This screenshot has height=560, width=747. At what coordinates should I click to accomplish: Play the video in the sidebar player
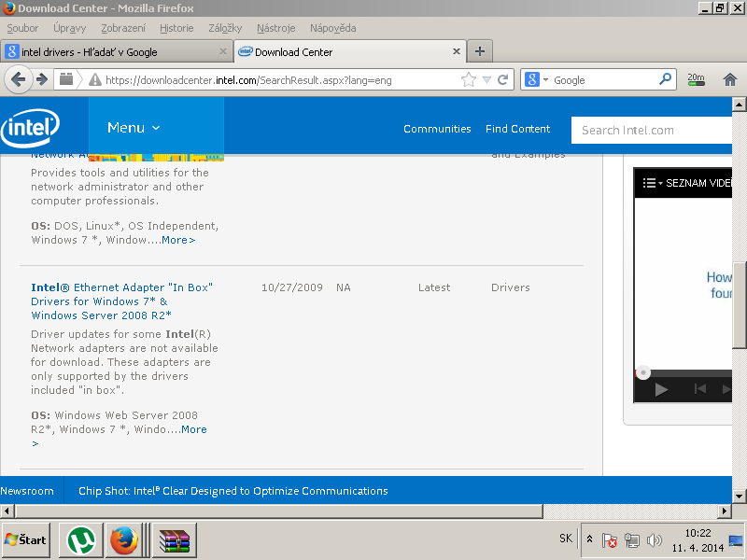pyautogui.click(x=661, y=389)
